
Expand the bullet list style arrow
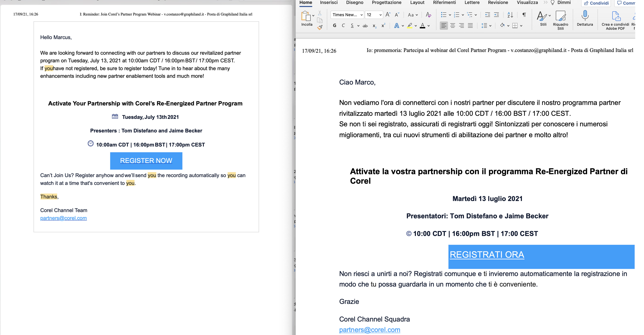450,15
